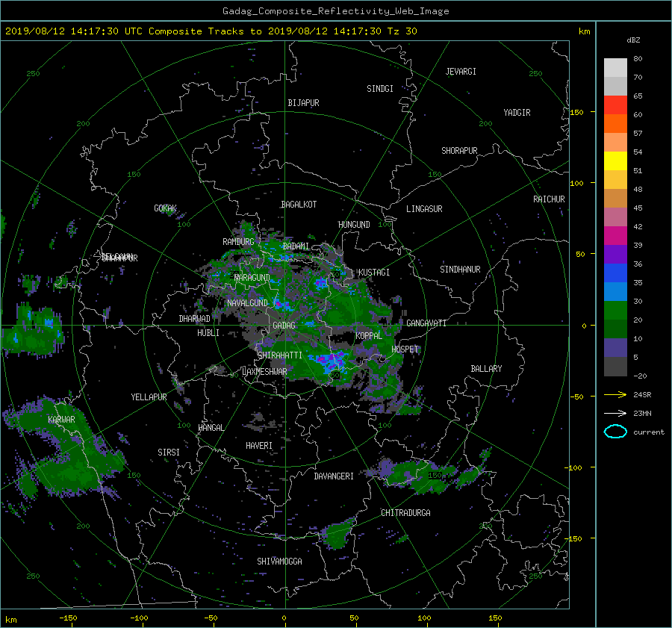Select the red 60-65 dBZ color band
Viewport: 672px width, 628px height.
(615, 105)
